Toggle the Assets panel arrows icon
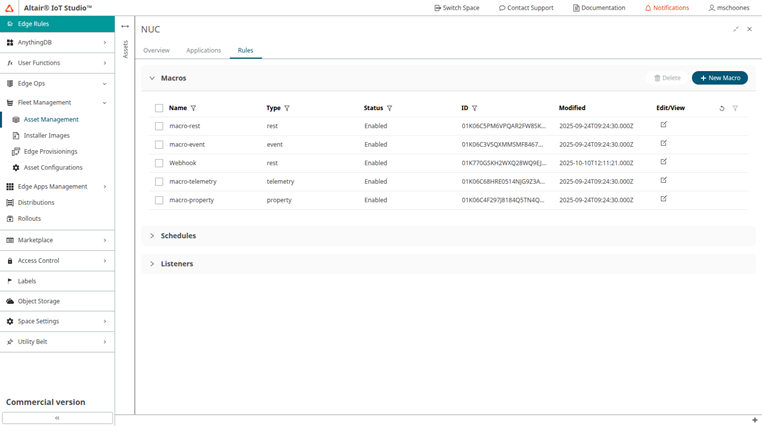This screenshot has width=762, height=426. click(x=125, y=27)
